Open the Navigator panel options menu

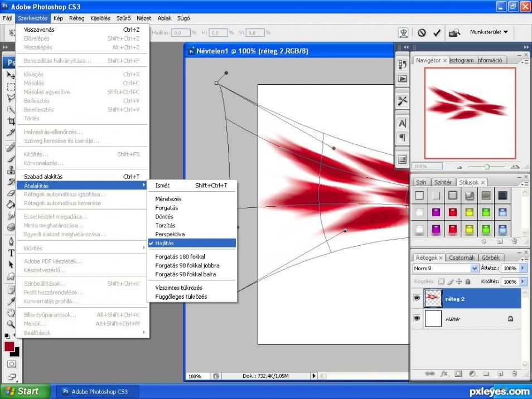tap(525, 62)
